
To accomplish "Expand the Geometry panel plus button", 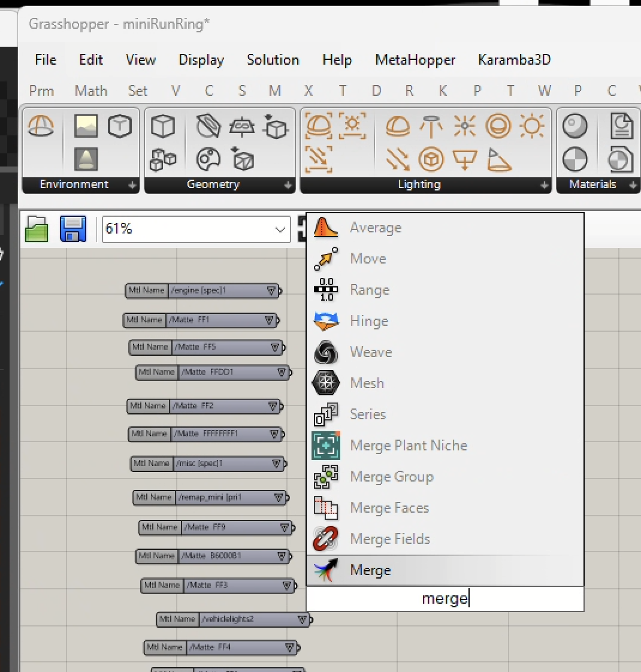I will pyautogui.click(x=288, y=185).
